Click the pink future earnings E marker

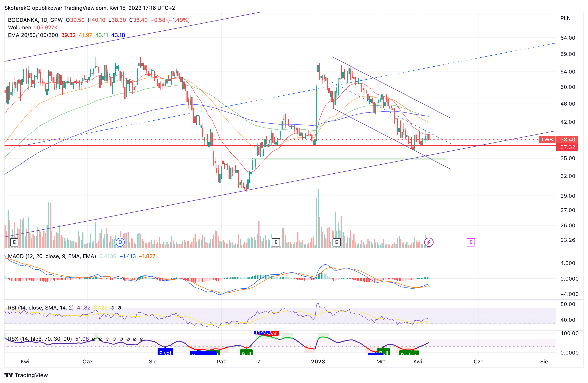pyautogui.click(x=471, y=242)
